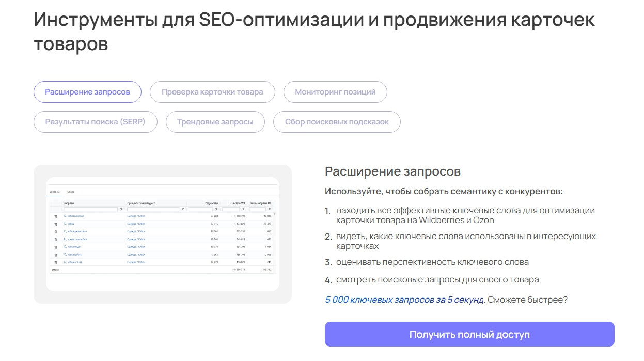Open the "Мониторинг позиций" tab

coord(335,92)
